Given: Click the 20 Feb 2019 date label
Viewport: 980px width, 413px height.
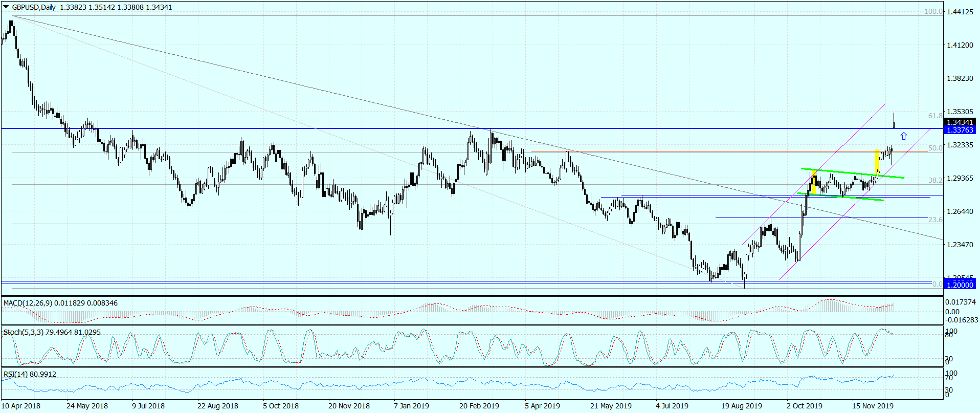Looking at the screenshot, I should 479,406.
